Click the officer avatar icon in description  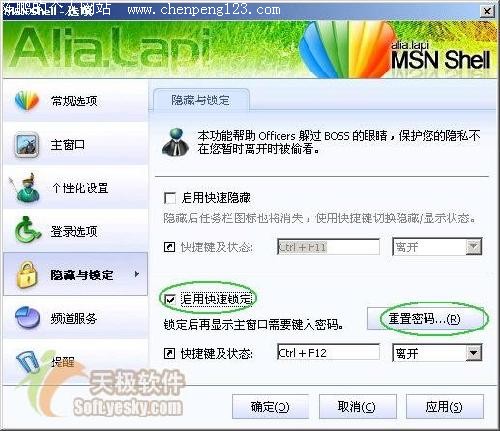tap(175, 142)
